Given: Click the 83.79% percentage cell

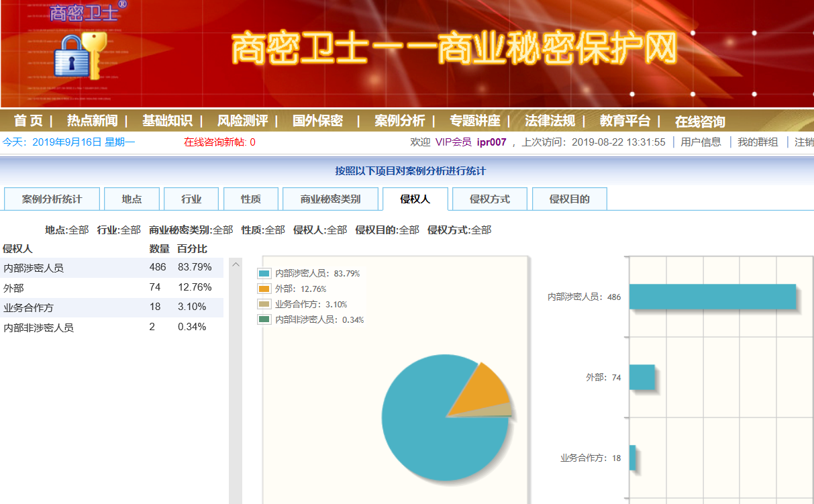Looking at the screenshot, I should click(195, 267).
